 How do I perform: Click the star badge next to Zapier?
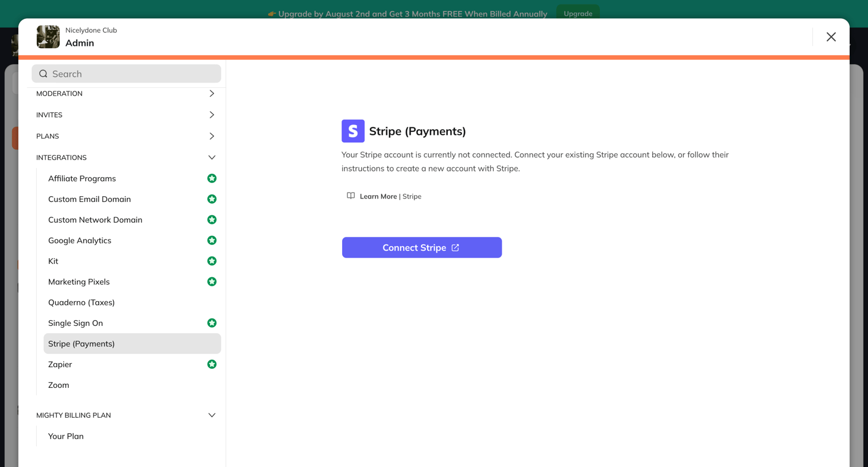click(x=212, y=364)
